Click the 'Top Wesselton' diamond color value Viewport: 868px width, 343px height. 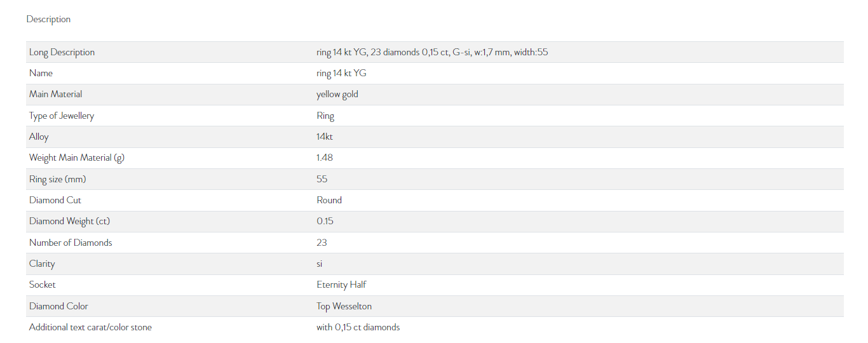[x=344, y=306]
